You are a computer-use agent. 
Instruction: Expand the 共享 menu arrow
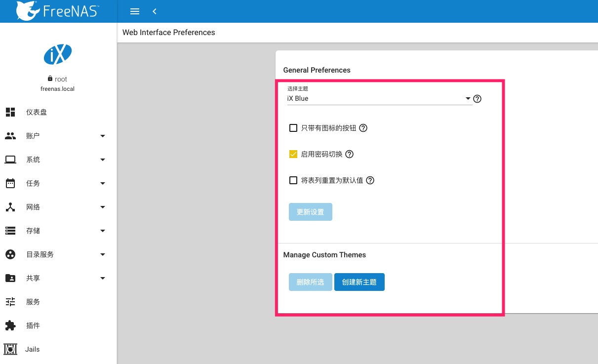[x=103, y=278]
